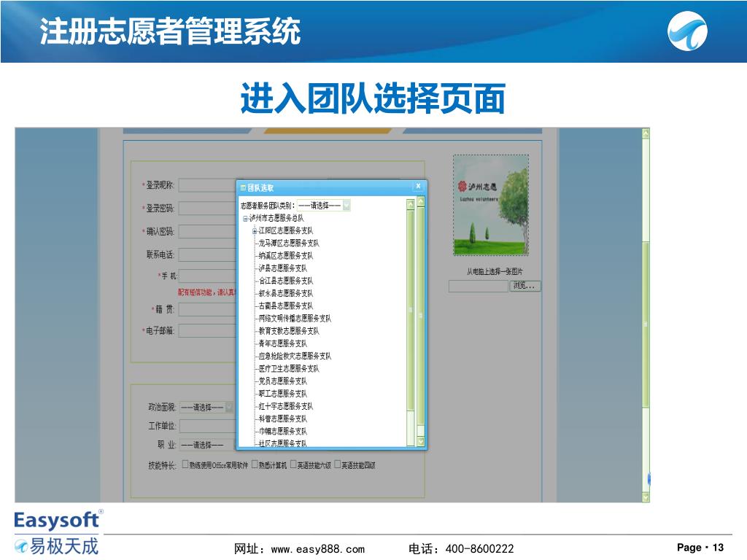747x560 pixels.
Task: Click page scrollbar down arrow
Action: pos(646,497)
